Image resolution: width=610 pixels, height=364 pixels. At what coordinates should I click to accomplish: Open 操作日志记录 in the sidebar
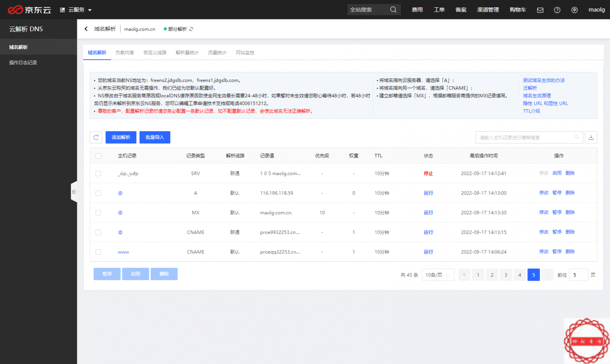click(38, 63)
